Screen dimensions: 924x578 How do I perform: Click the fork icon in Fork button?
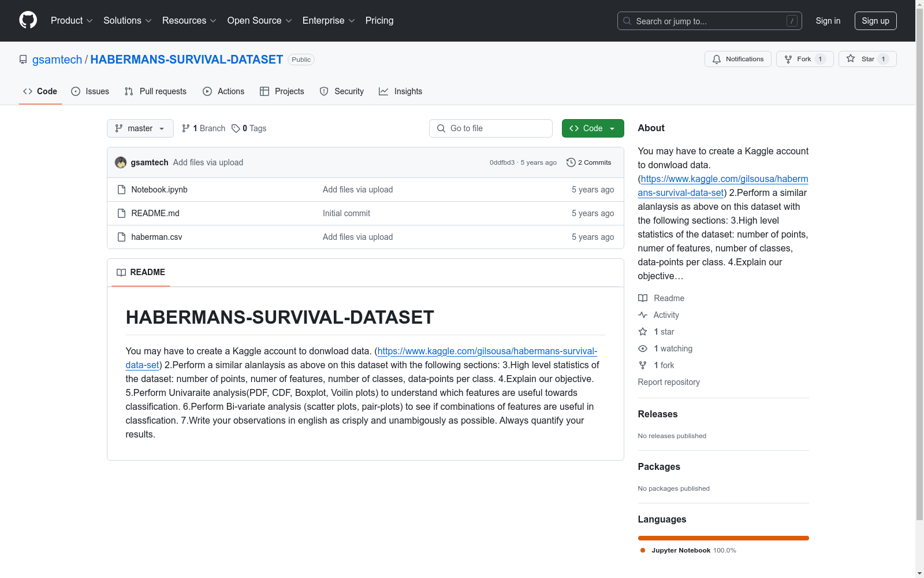click(x=788, y=59)
